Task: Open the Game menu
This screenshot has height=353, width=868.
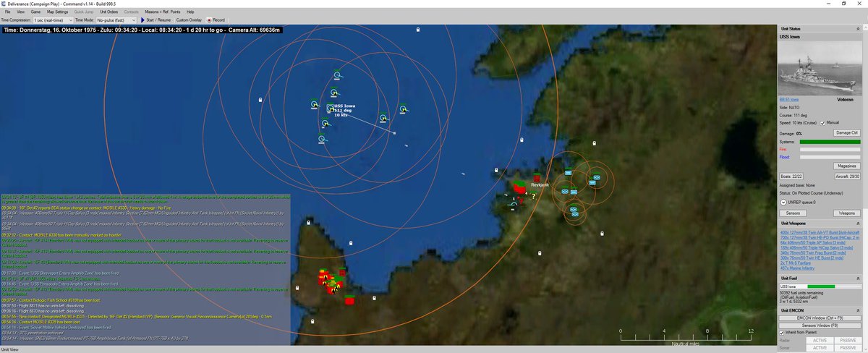Action: [36, 12]
